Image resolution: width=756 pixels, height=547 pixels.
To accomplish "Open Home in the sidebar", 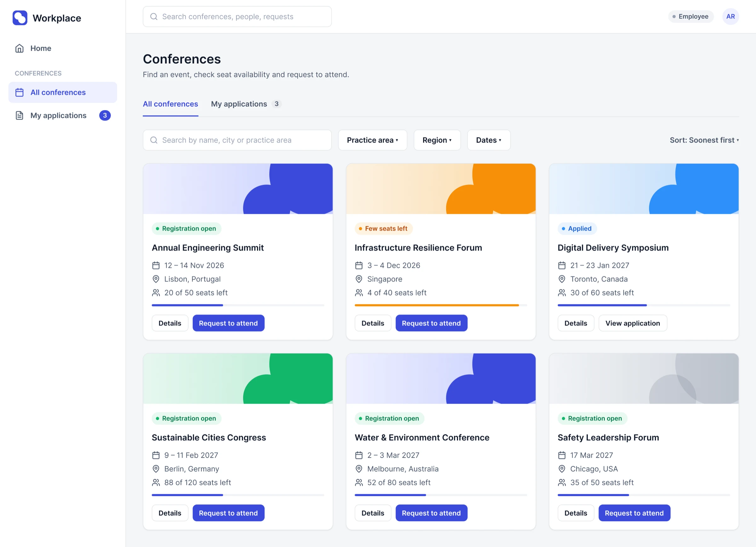I will click(63, 48).
